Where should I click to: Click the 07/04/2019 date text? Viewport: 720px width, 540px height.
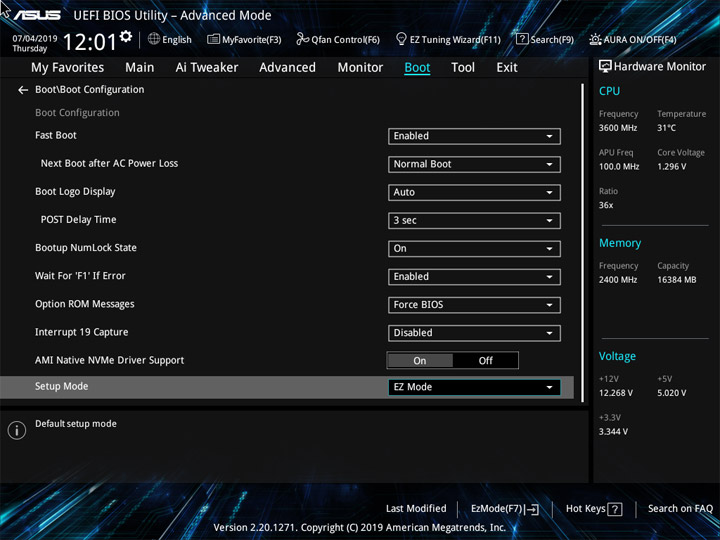[35, 39]
